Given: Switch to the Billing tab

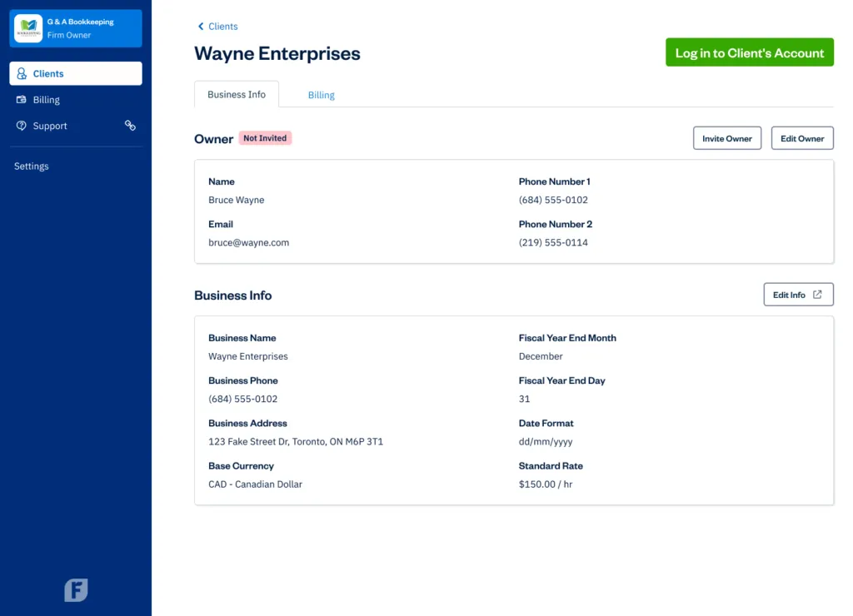Looking at the screenshot, I should coord(322,96).
